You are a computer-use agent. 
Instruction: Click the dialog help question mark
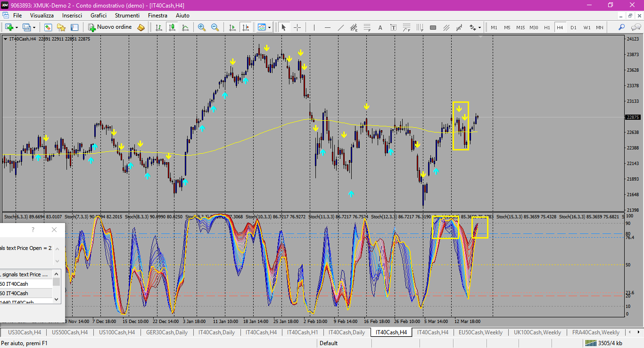pyautogui.click(x=33, y=230)
